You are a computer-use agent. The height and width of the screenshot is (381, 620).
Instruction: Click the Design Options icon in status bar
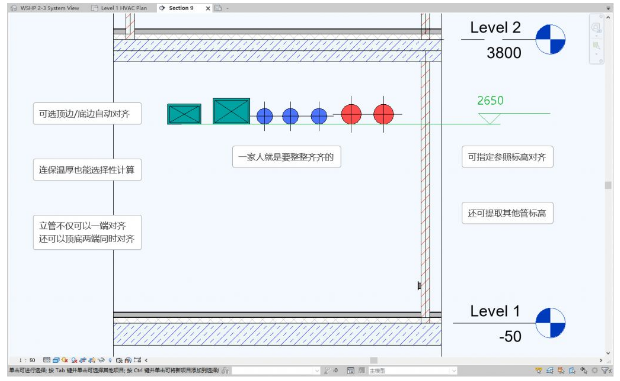coord(350,370)
